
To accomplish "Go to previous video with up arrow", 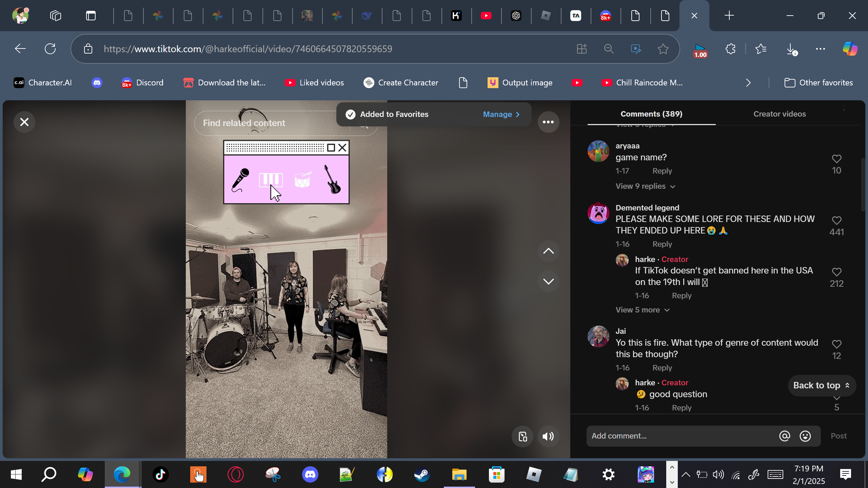I will (548, 251).
